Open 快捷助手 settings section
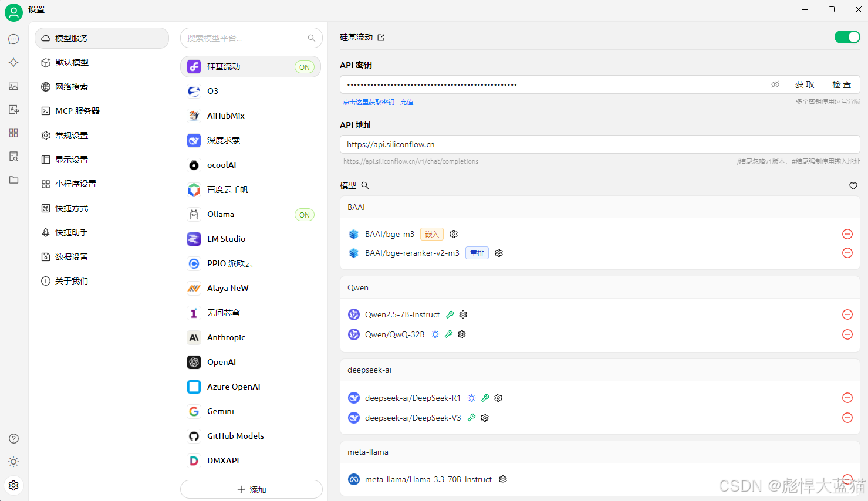The height and width of the screenshot is (501, 868). (102, 232)
